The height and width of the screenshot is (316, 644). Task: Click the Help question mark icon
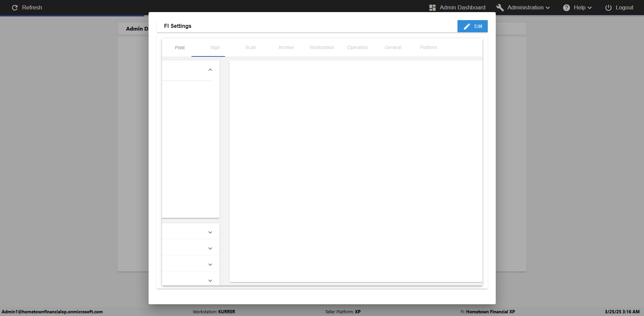(x=567, y=8)
